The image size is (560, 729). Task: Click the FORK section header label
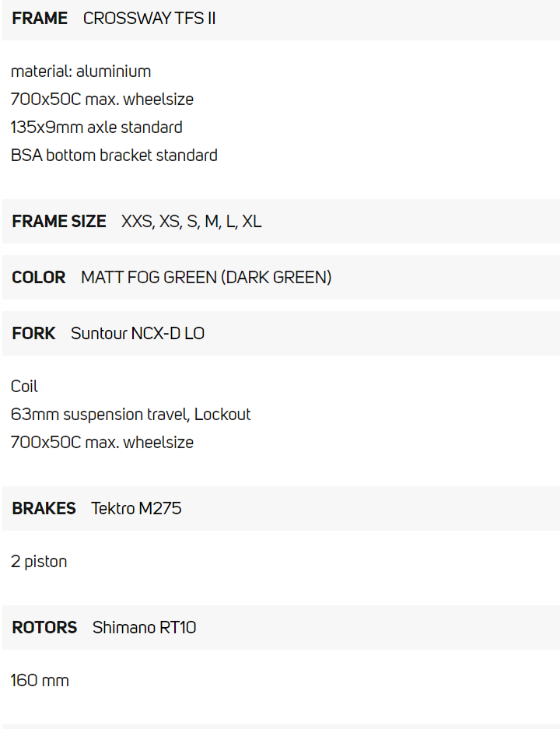[33, 334]
